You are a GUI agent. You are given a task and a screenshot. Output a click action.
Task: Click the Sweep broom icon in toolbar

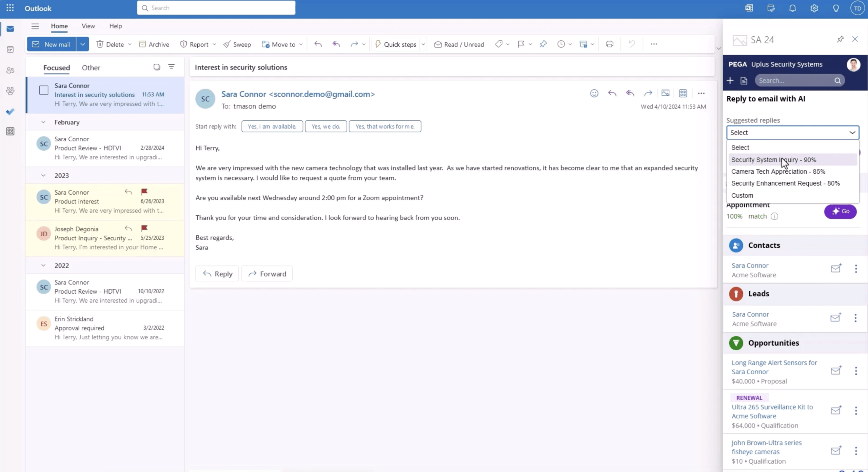click(x=227, y=44)
